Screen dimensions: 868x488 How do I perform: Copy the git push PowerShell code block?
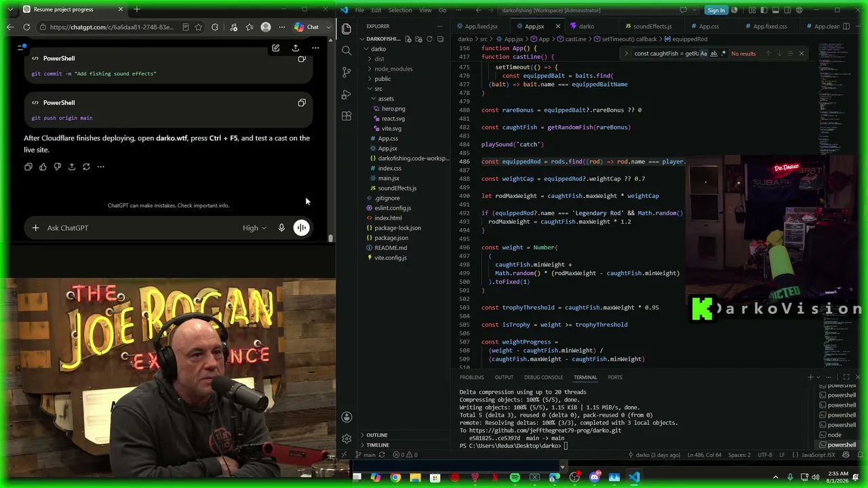tap(302, 103)
